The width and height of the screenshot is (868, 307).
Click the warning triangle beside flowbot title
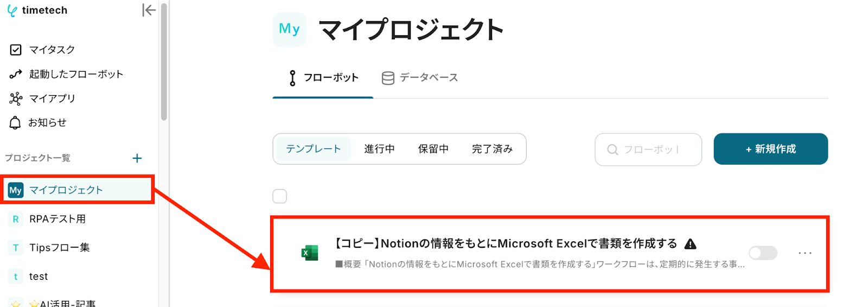(x=690, y=244)
